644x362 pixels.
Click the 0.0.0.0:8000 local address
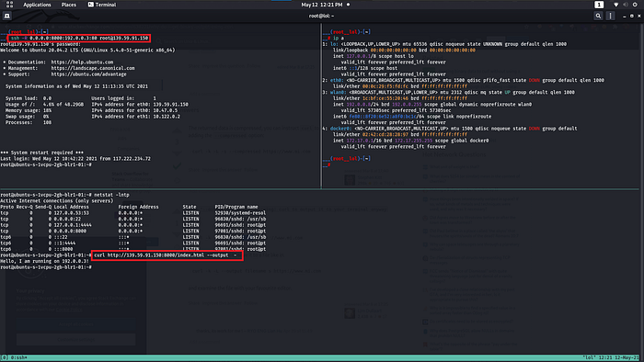pos(69,231)
